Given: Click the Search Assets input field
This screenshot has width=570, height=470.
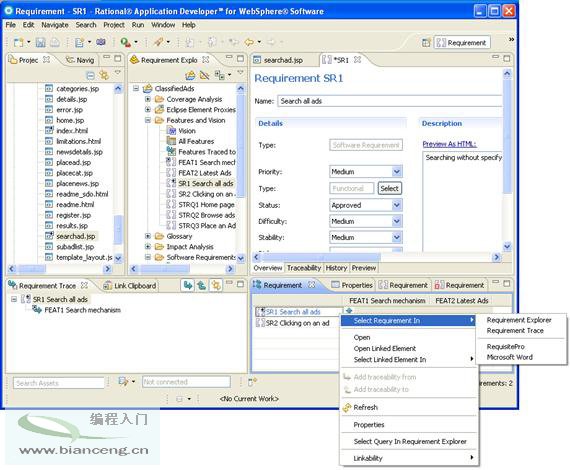Looking at the screenshot, I should click(x=59, y=383).
